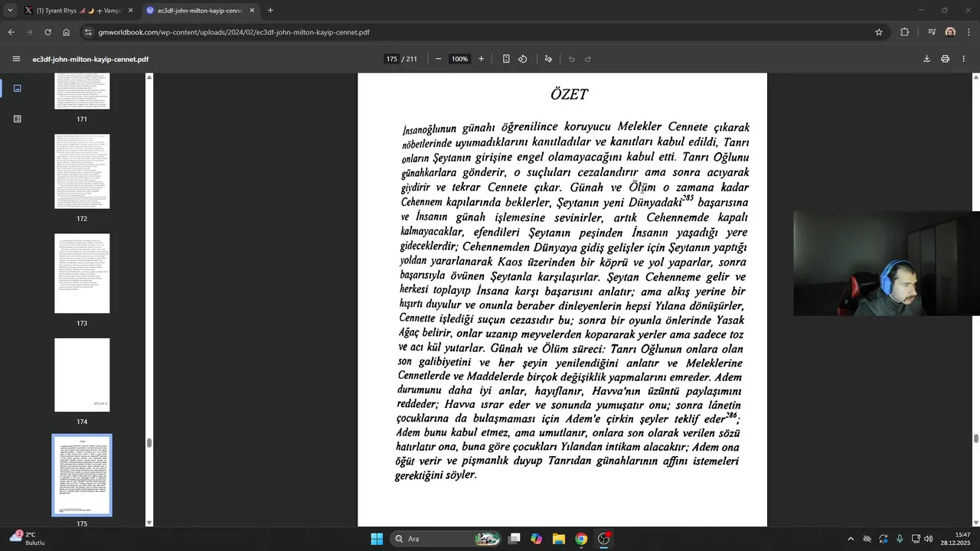Click the thumbnail panel scroll-down arrow
Viewport: 980px width, 551px height.
click(x=149, y=523)
